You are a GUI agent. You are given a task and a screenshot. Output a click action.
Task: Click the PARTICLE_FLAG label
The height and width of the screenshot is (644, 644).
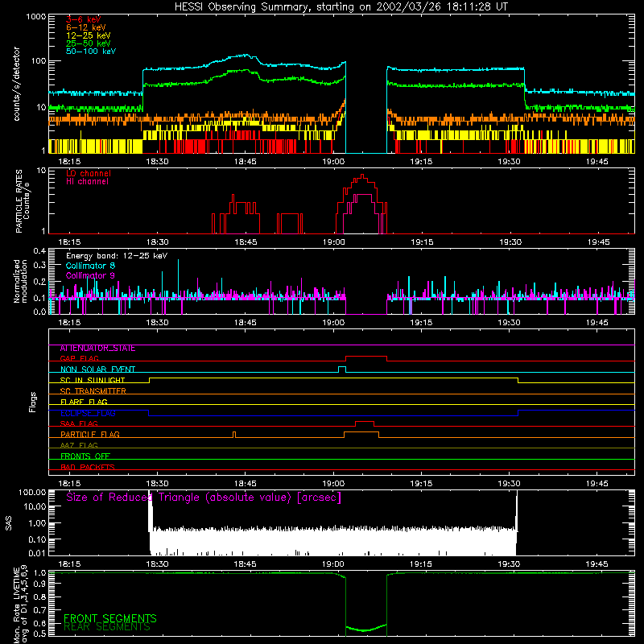[90, 434]
